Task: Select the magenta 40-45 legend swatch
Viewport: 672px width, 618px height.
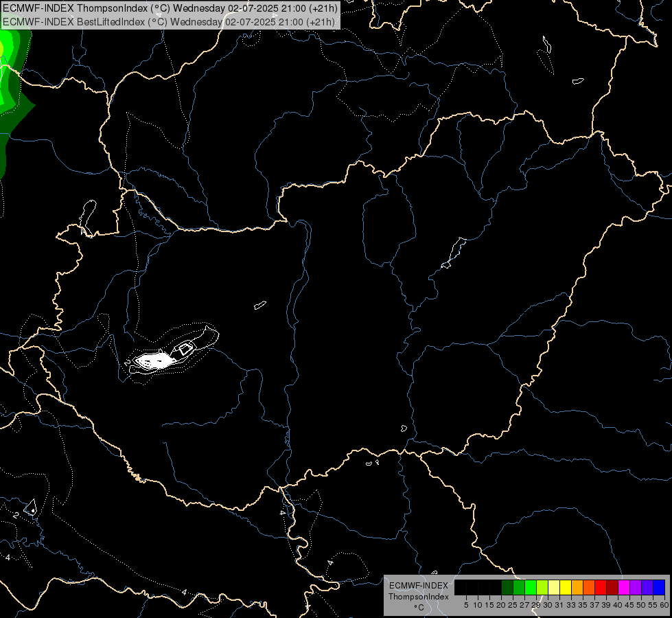Action: [x=624, y=587]
